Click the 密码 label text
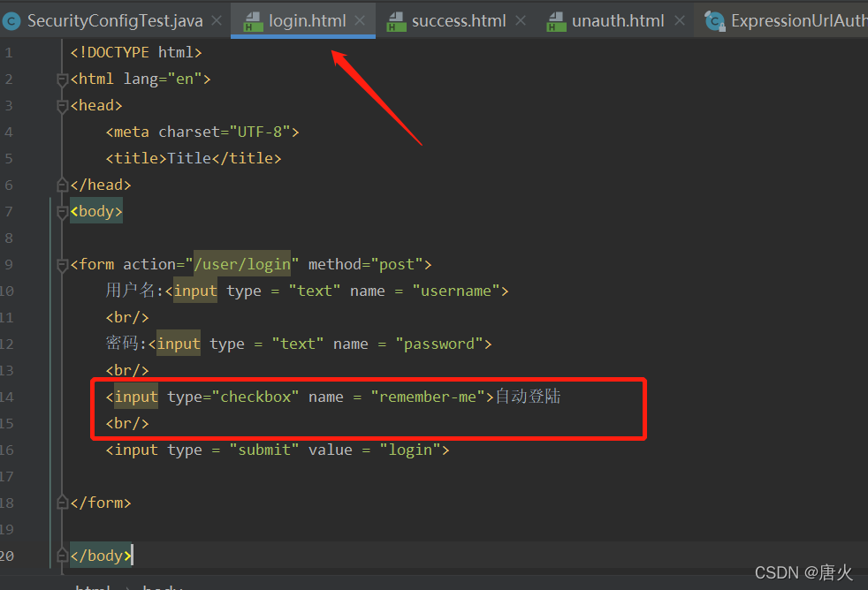 pyautogui.click(x=122, y=344)
